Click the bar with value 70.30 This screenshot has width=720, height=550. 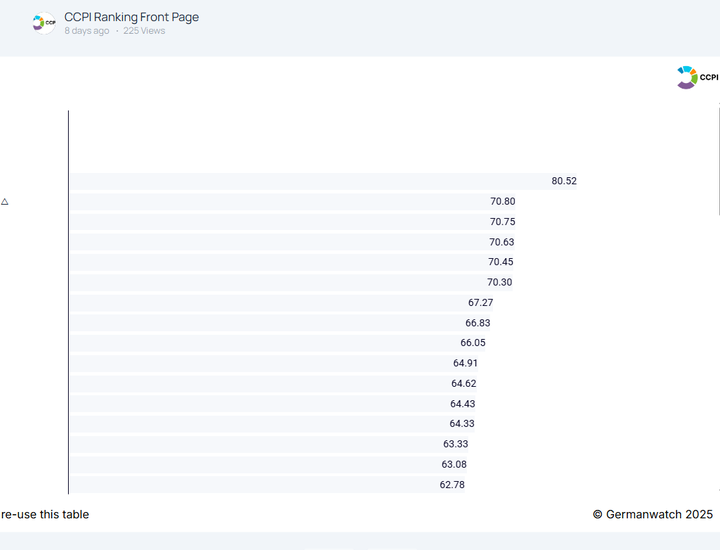278,283
